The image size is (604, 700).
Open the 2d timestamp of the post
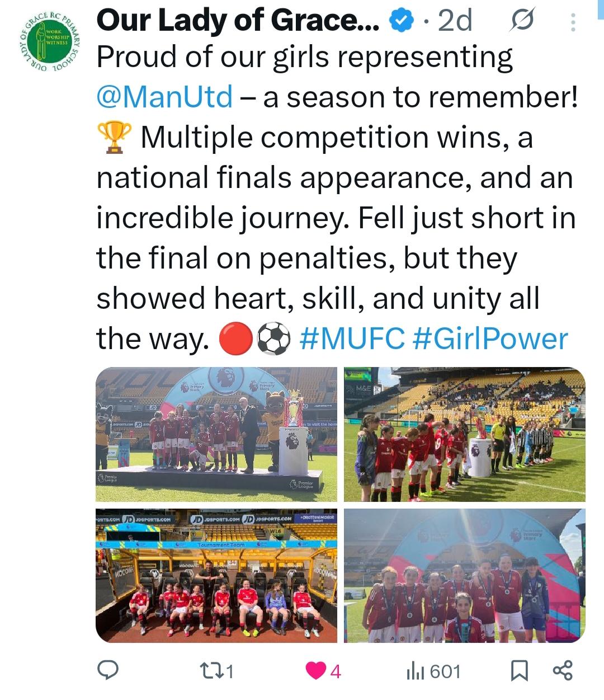pyautogui.click(x=455, y=21)
